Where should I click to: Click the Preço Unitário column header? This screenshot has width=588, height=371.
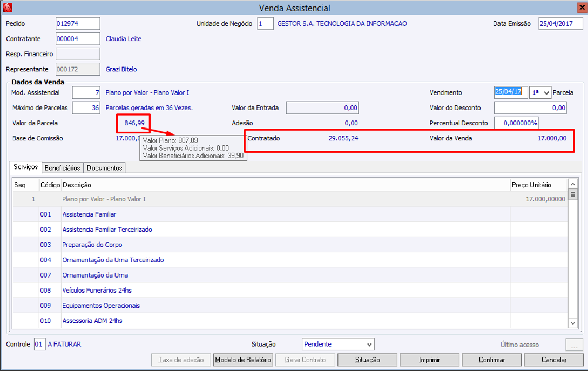tap(539, 185)
